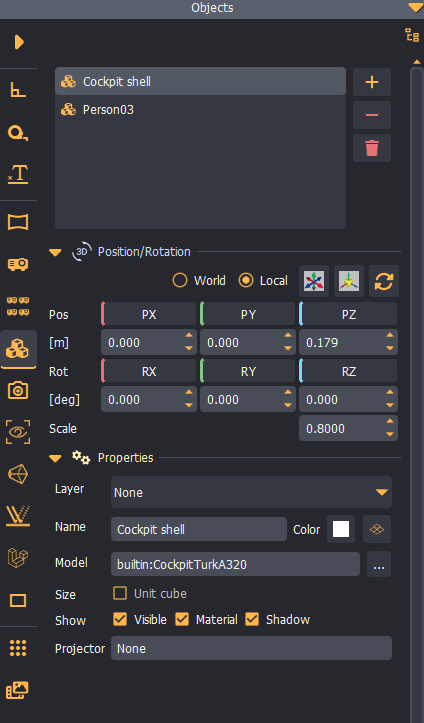This screenshot has width=424, height=723.
Task: Enable the Unit cube checkbox
Action: click(120, 593)
